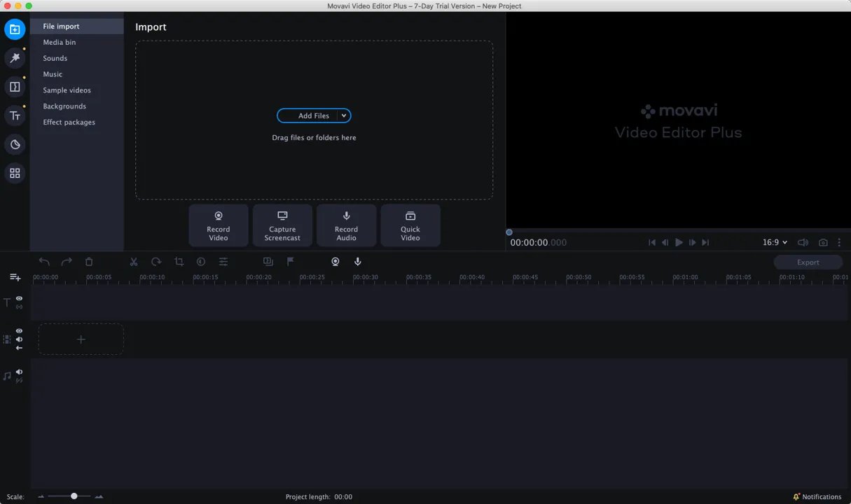The image size is (851, 504).
Task: Open the Transition wizard icon
Action: pos(268,261)
